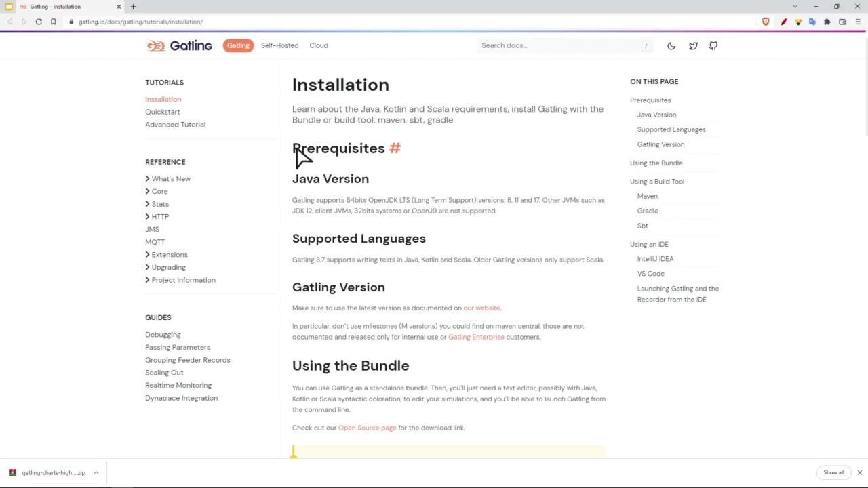Focus the Search docs input field
Screen dimensions: 868x488
click(x=559, y=45)
